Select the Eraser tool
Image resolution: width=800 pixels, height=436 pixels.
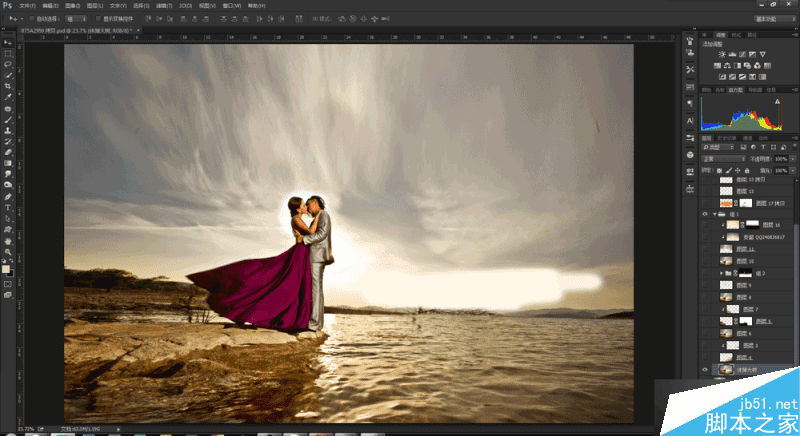pyautogui.click(x=8, y=152)
